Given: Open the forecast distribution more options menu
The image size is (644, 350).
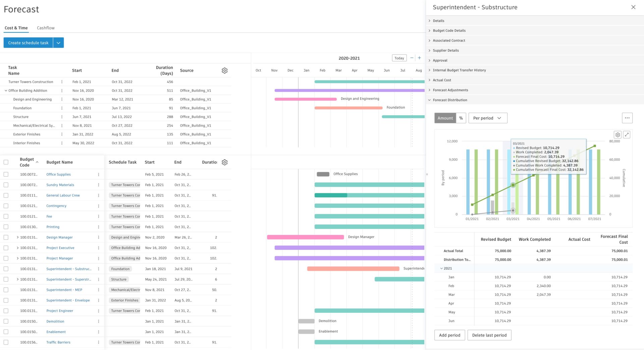Looking at the screenshot, I should click(627, 118).
